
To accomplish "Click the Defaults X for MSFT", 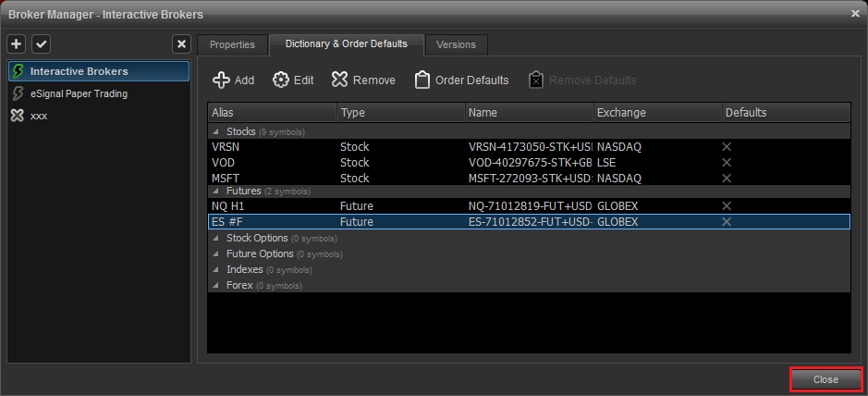I will point(727,179).
